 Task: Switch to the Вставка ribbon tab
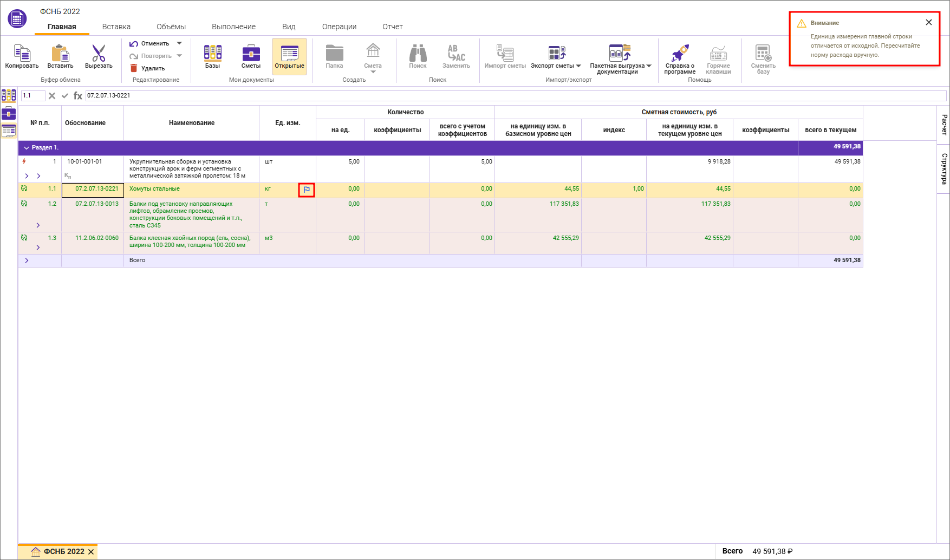click(116, 27)
